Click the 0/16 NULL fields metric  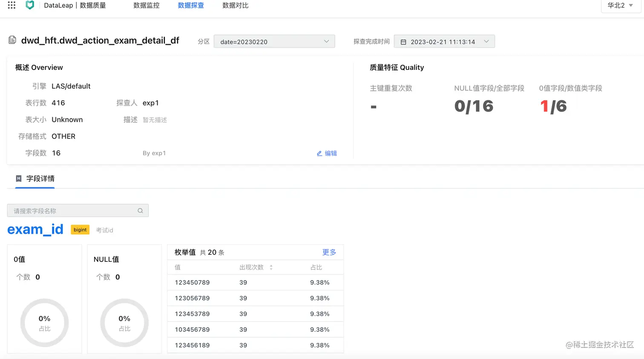pyautogui.click(x=474, y=106)
